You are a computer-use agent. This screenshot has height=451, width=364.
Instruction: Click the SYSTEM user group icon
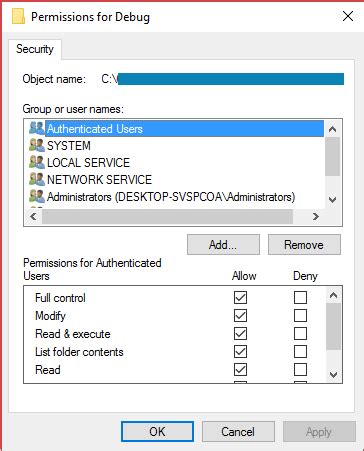pyautogui.click(x=37, y=145)
